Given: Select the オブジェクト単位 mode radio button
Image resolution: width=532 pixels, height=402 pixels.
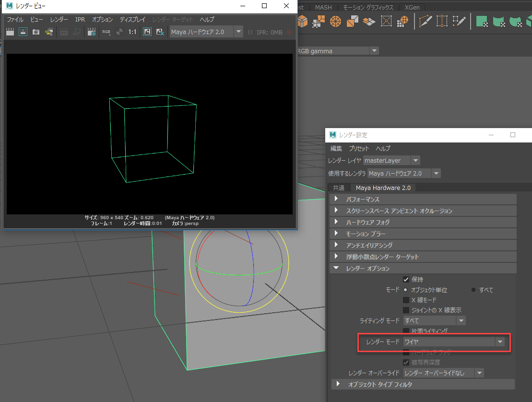Looking at the screenshot, I should [405, 290].
